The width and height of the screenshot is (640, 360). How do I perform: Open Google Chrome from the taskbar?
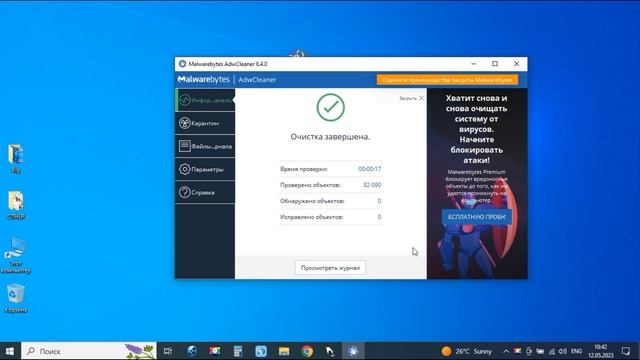307,351
